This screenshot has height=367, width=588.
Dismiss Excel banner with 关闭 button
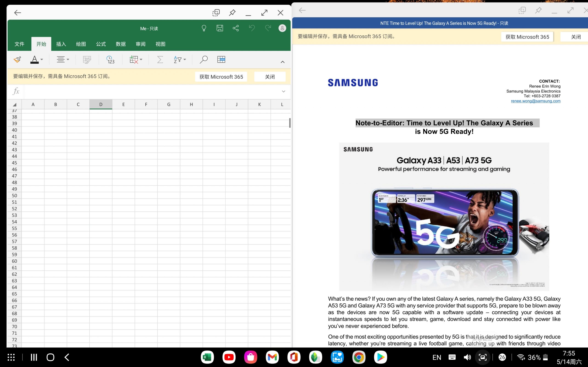coord(270,77)
